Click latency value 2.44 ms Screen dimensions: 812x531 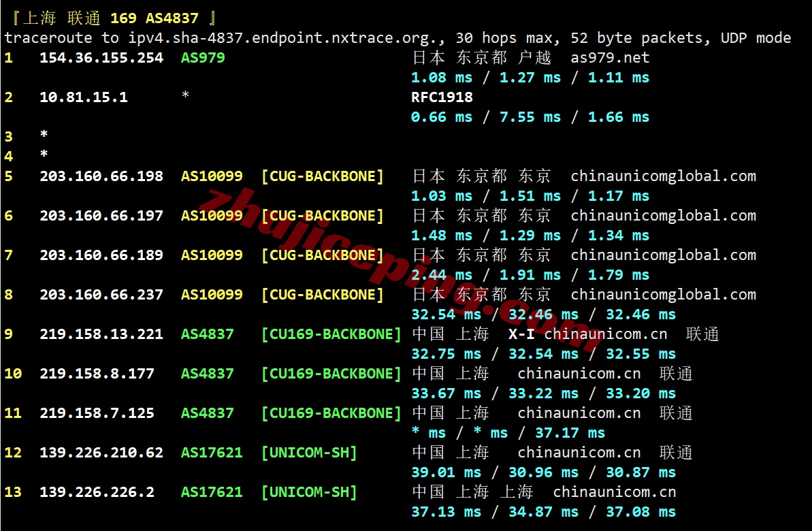pos(442,275)
